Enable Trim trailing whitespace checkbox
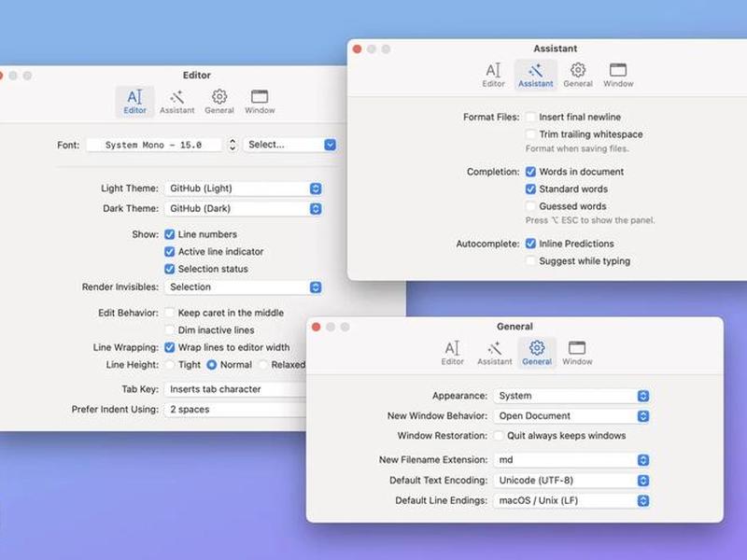The width and height of the screenshot is (747, 560). 530,134
